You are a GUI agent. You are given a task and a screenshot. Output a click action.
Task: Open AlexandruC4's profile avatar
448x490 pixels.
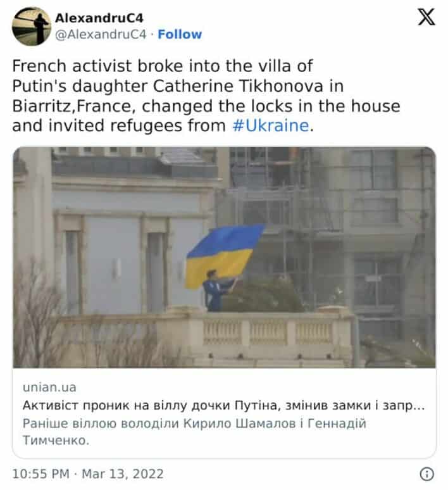point(32,26)
